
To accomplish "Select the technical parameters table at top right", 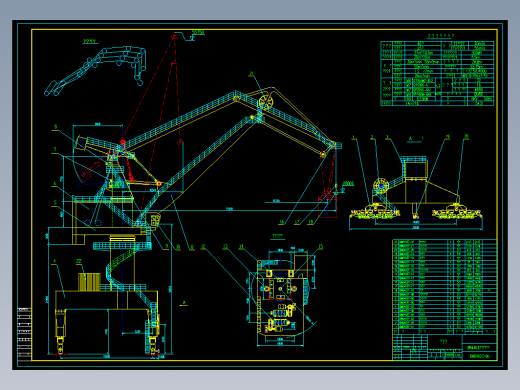I will 437,73.
